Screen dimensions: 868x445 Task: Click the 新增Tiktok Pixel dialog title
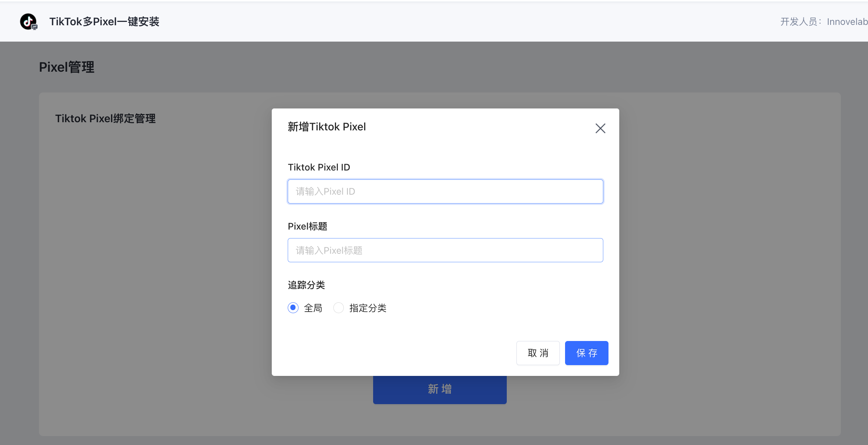click(327, 127)
